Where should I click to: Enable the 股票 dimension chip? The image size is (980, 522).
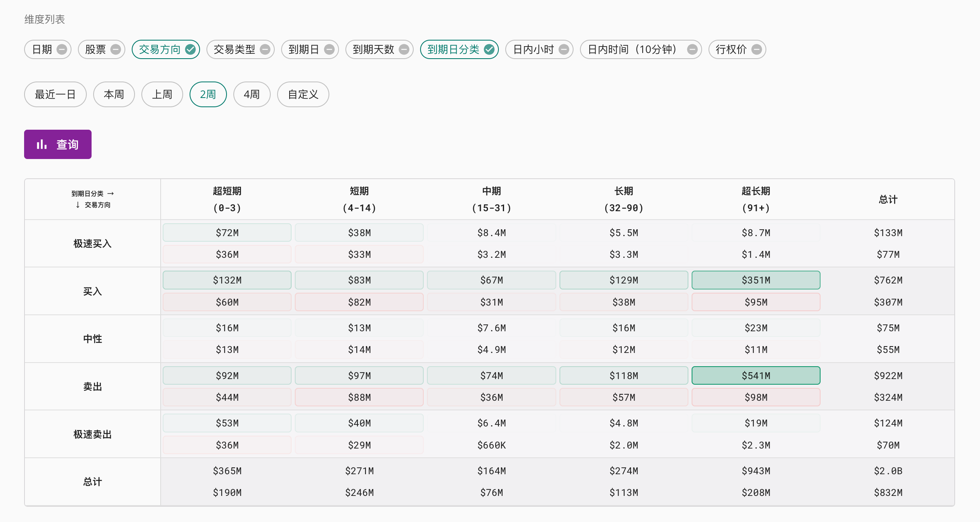(x=102, y=49)
